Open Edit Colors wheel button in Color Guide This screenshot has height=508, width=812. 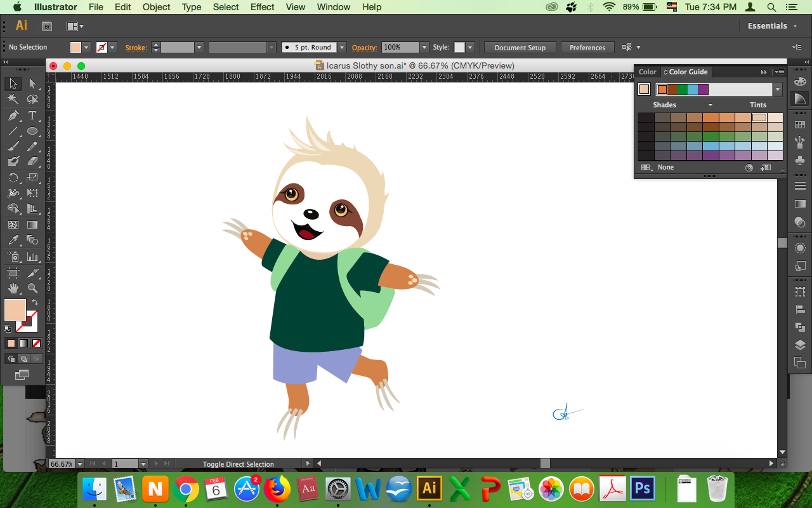749,168
